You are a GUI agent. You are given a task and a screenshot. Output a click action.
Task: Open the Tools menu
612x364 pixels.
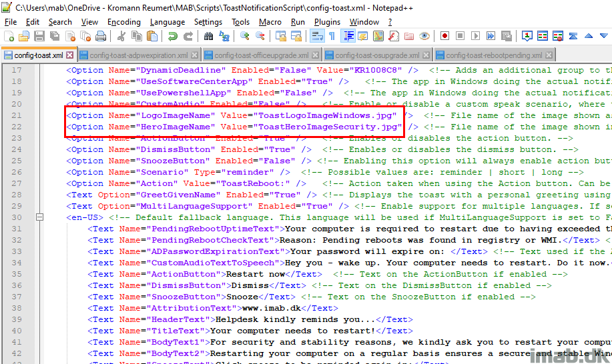(x=240, y=22)
